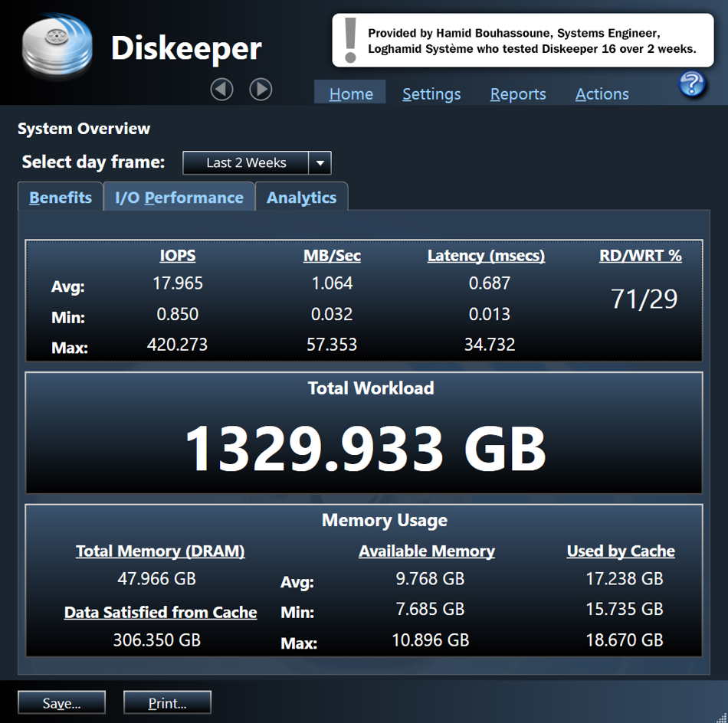Switch to the Analytics tab

point(301,198)
